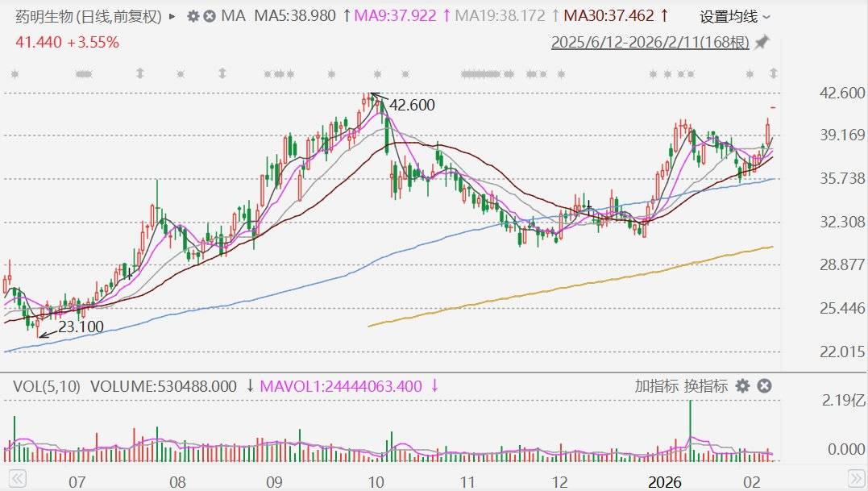Open the date range 2025/6/12-2026/2/11 link

[x=650, y=43]
